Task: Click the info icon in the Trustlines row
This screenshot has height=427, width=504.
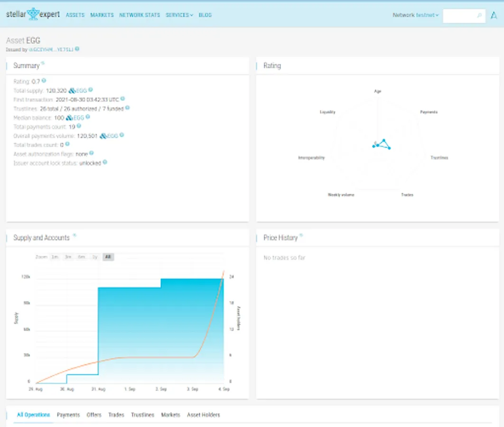Action: (128, 108)
